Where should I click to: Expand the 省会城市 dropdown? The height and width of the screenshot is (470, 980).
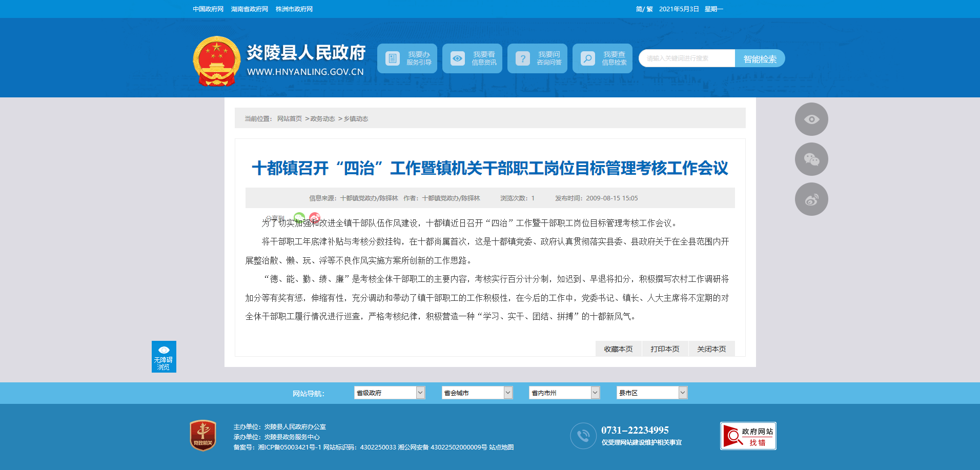tap(477, 393)
